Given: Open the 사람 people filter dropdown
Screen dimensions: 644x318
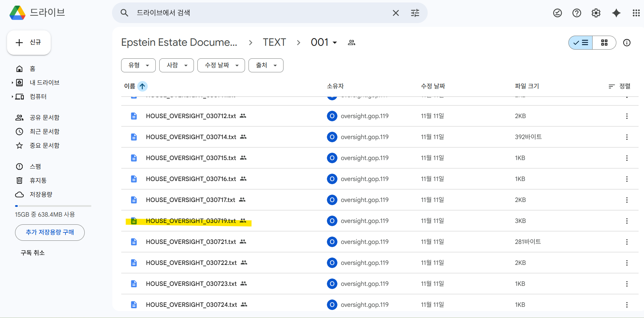Looking at the screenshot, I should pos(176,65).
